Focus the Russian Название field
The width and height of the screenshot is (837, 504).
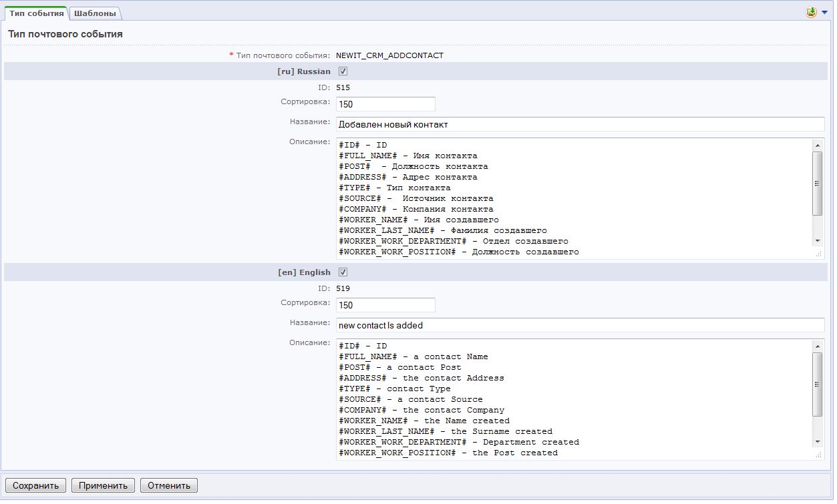[580, 124]
